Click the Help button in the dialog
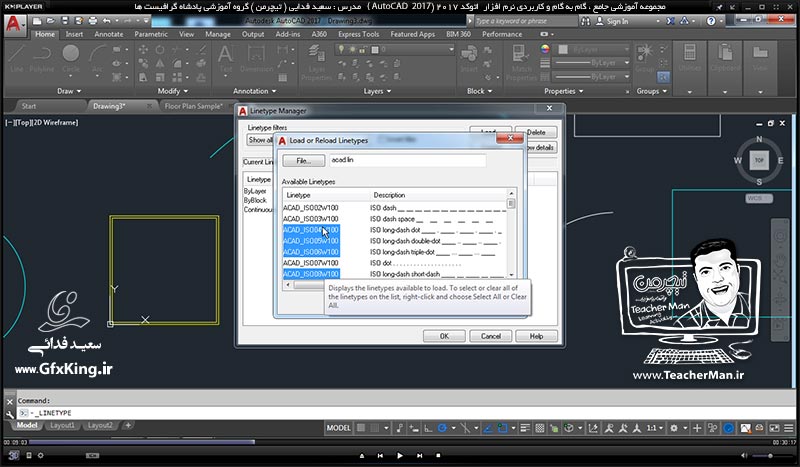Viewport: 800px width, 467px height. pos(536,336)
